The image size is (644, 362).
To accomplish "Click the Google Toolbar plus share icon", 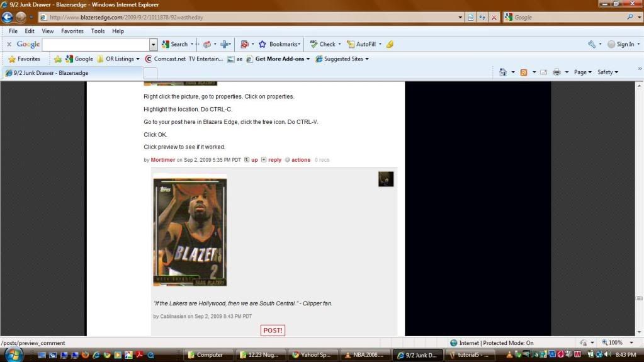I will tap(224, 44).
